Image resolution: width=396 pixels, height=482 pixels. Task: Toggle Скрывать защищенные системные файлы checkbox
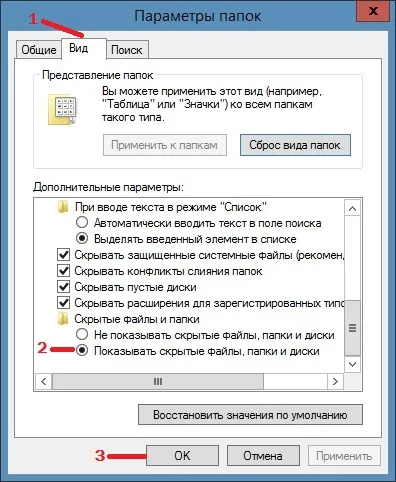click(63, 255)
